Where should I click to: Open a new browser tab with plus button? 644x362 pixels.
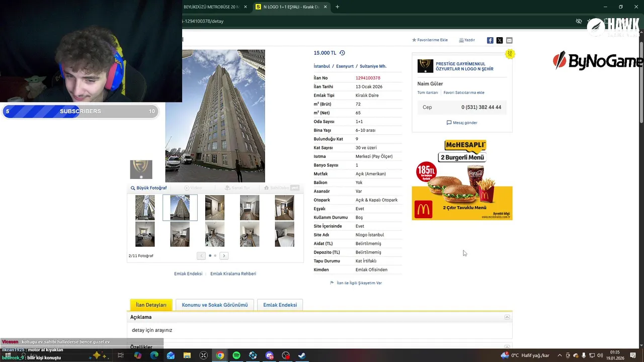click(337, 7)
